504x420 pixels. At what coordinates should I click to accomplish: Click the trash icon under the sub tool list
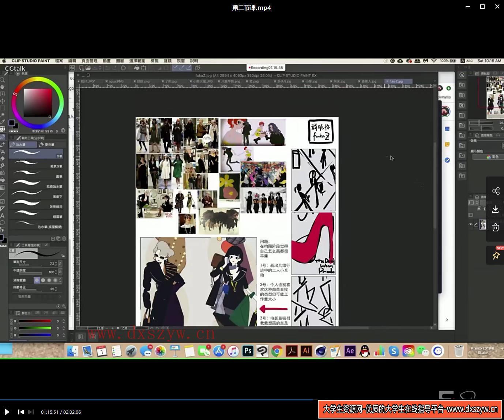click(64, 238)
